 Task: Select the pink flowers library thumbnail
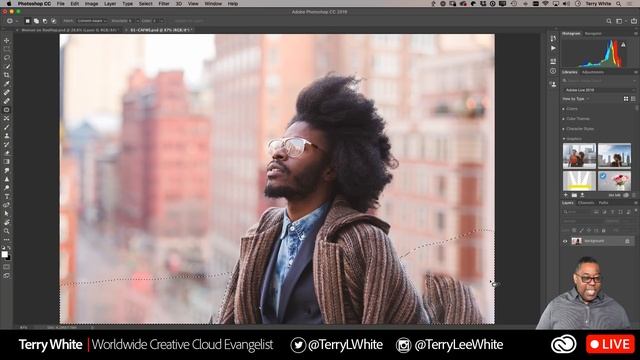tap(614, 181)
